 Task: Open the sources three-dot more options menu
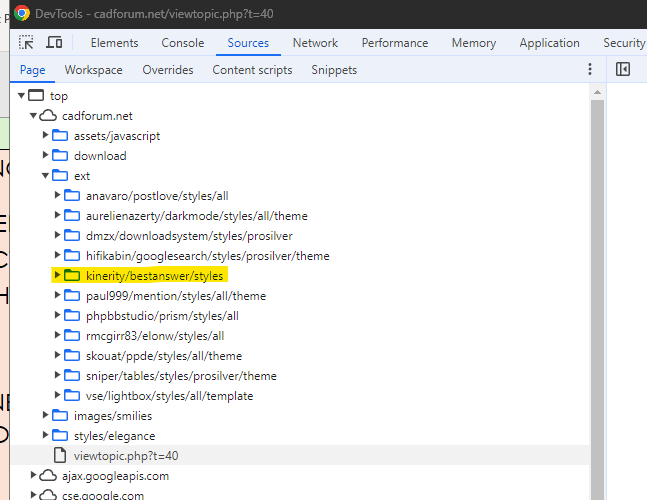590,69
